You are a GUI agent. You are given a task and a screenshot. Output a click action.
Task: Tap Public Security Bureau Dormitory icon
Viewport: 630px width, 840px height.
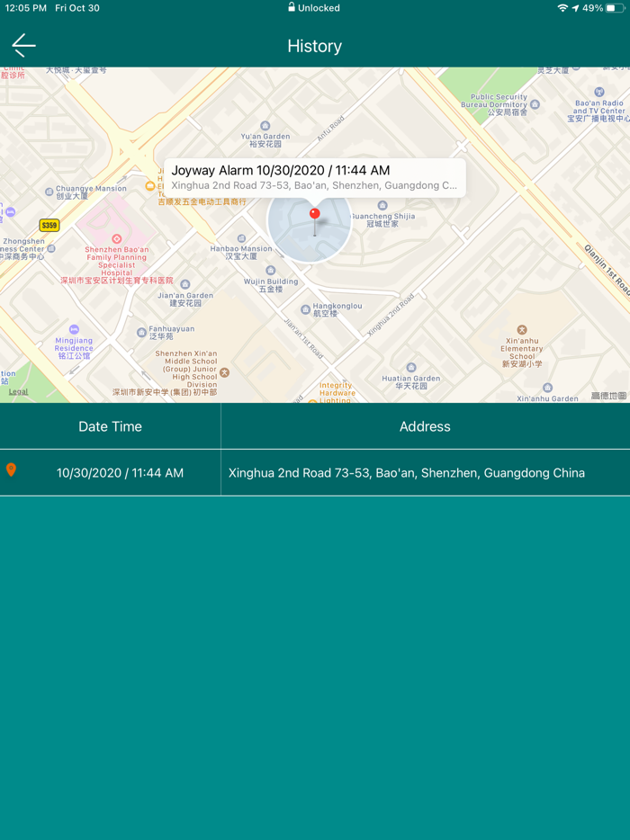coord(534,104)
